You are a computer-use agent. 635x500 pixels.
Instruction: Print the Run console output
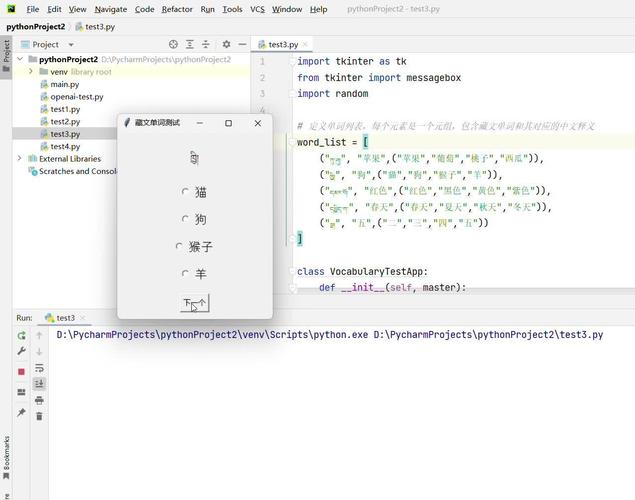pyautogui.click(x=39, y=400)
